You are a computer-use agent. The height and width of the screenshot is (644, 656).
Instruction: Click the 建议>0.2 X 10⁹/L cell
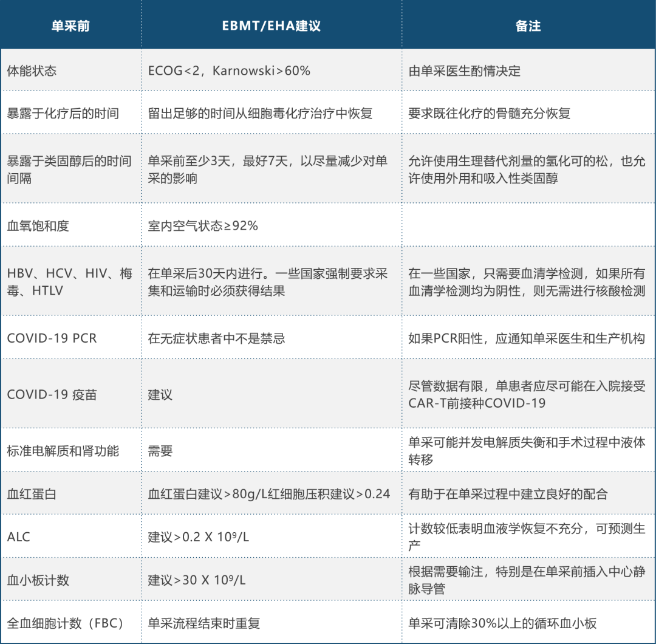point(198,537)
